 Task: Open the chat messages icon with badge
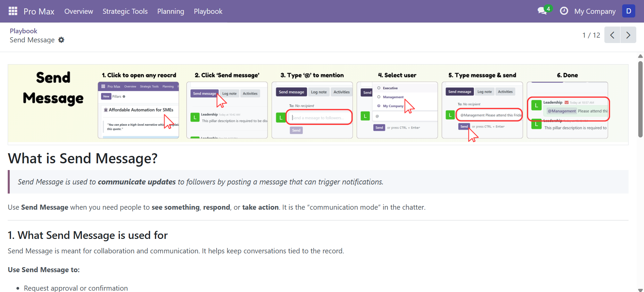[542, 11]
